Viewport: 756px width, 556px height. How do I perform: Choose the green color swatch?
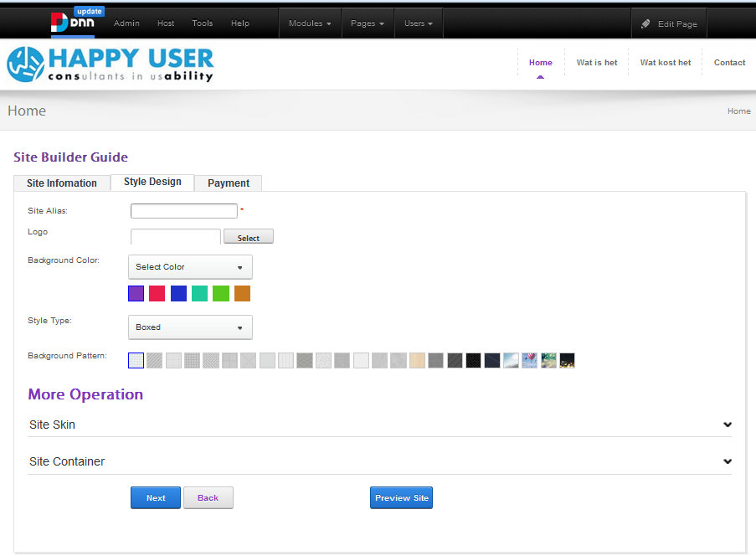pos(221,294)
